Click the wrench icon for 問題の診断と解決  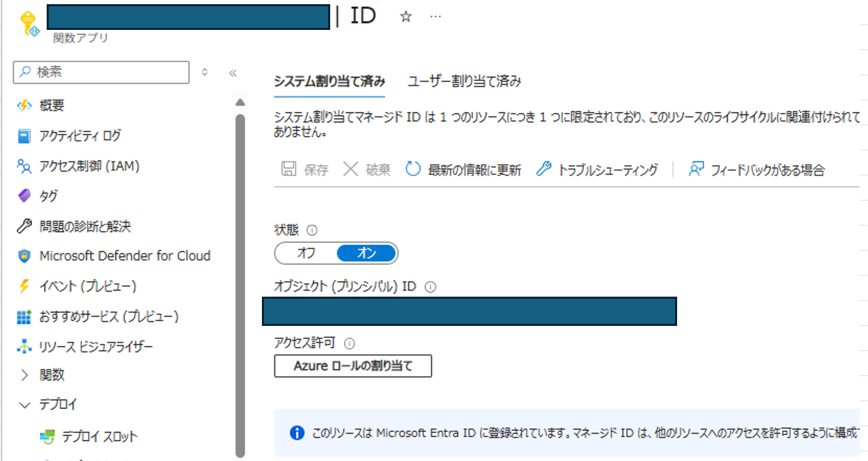point(24,226)
